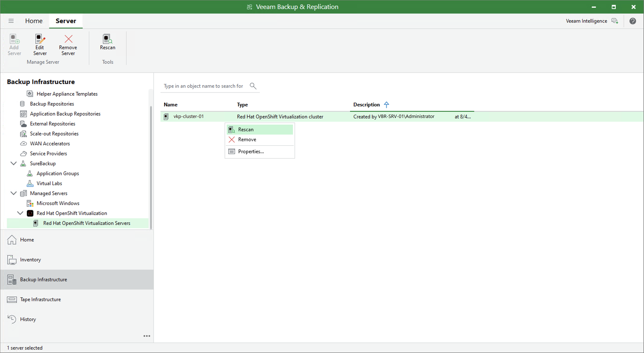The image size is (644, 353).
Task: Close the Veeam Backup & Replication window
Action: coord(633,7)
